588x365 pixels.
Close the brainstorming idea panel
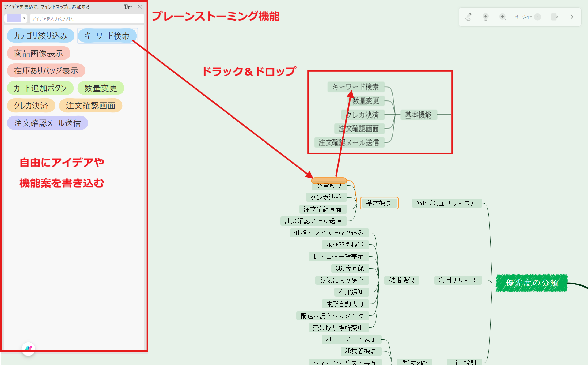140,6
